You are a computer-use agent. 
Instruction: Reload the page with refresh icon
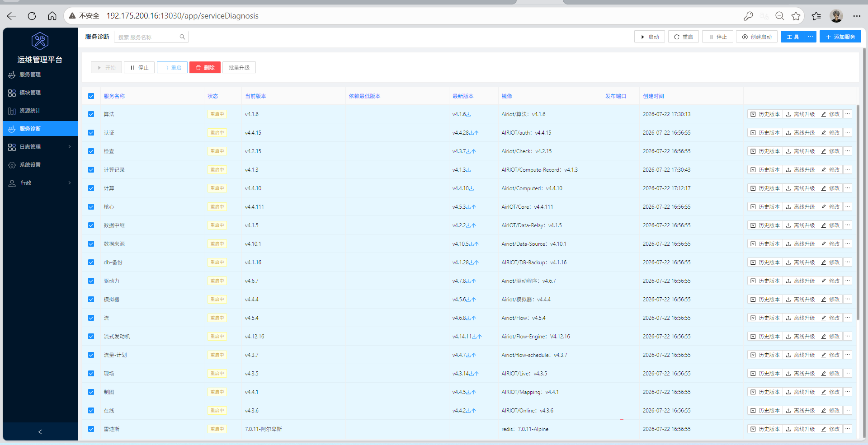(32, 16)
